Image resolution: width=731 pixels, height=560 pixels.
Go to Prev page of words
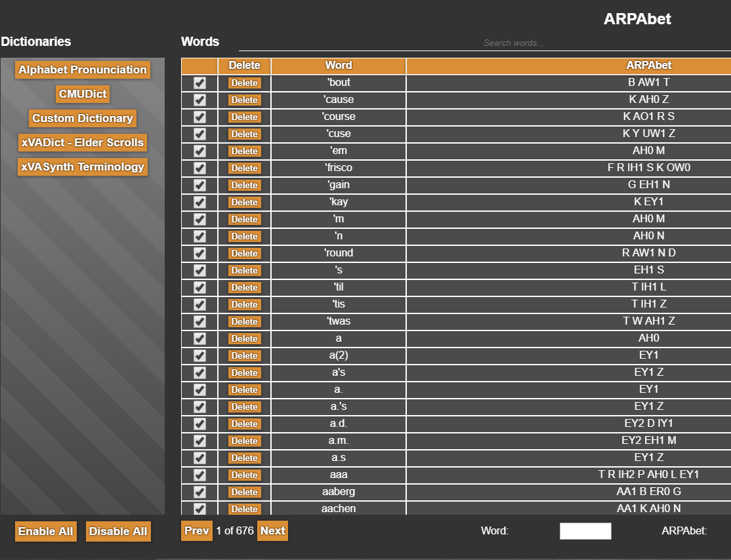click(x=196, y=531)
